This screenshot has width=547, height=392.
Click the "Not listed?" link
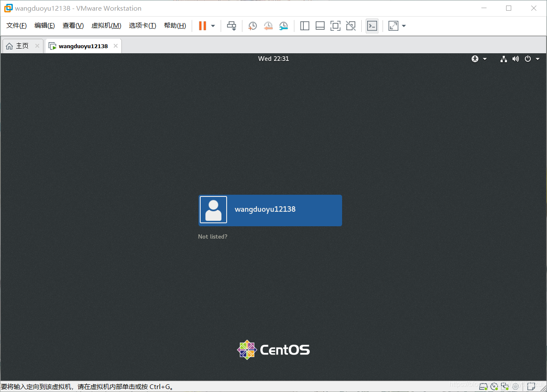213,236
